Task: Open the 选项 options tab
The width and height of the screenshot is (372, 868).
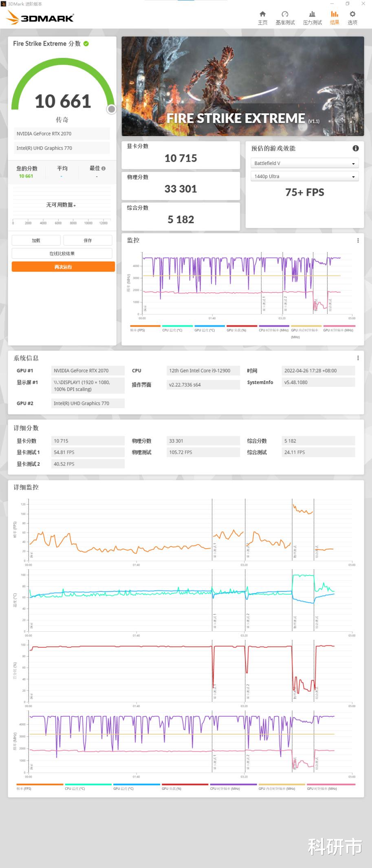Action: coord(352,18)
